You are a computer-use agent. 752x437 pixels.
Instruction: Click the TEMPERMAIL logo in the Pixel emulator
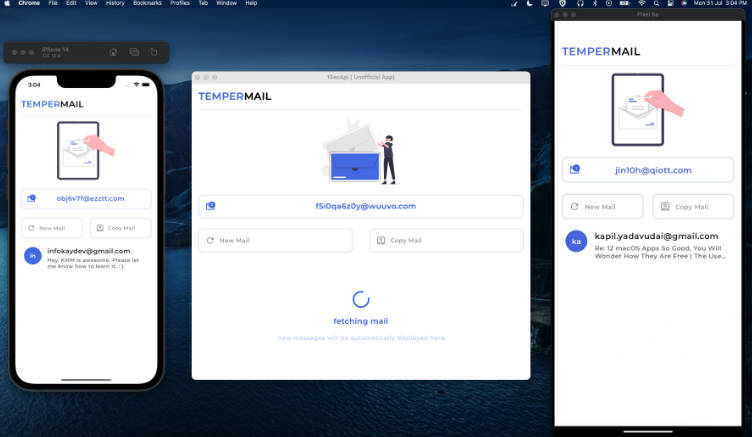coord(601,51)
